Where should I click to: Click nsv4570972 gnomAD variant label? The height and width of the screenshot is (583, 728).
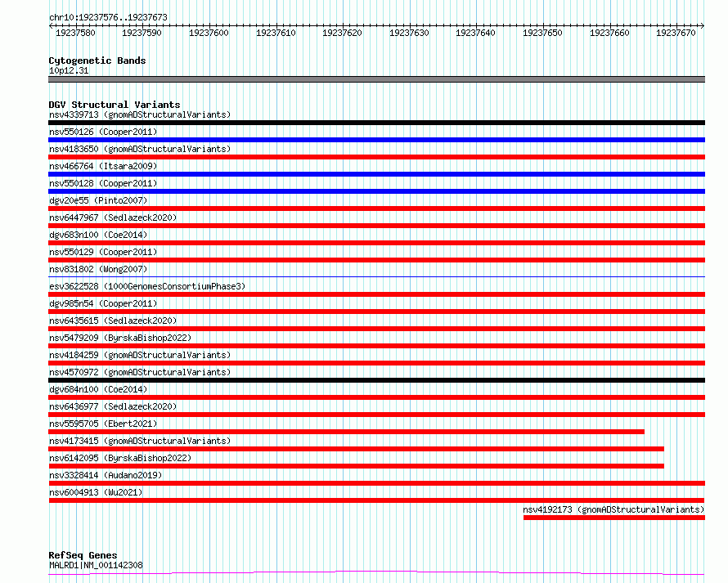click(x=140, y=372)
